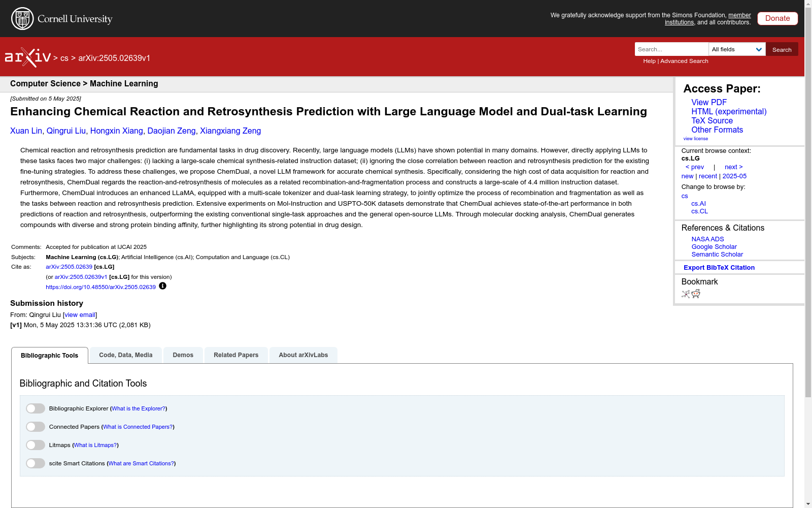Image resolution: width=812 pixels, height=508 pixels.
Task: Click the cs breadcrumb link
Action: tap(64, 58)
